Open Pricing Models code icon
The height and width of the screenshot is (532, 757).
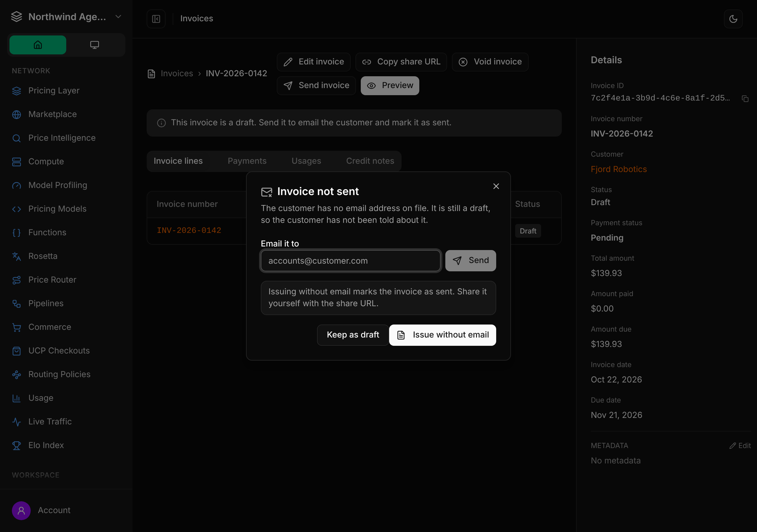tap(17, 209)
